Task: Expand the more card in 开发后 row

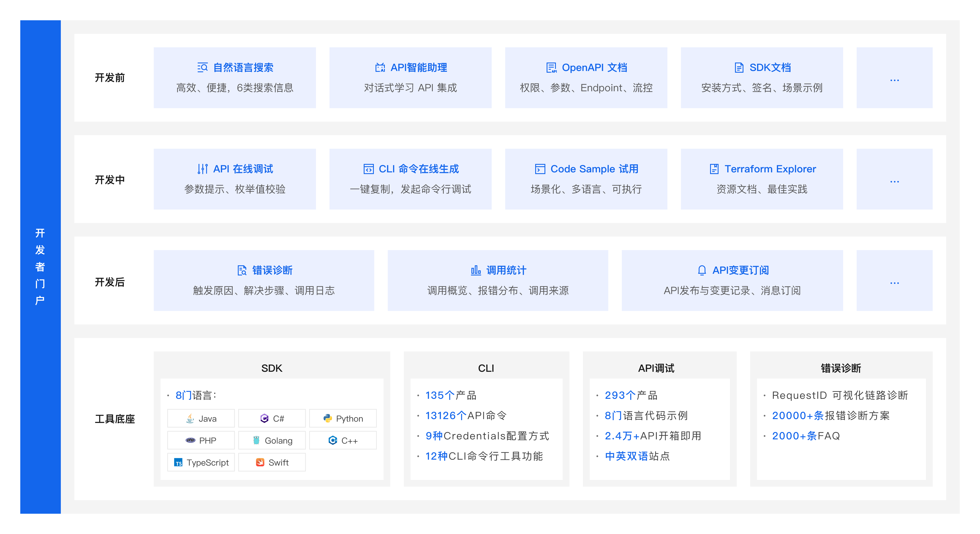Action: pos(894,281)
